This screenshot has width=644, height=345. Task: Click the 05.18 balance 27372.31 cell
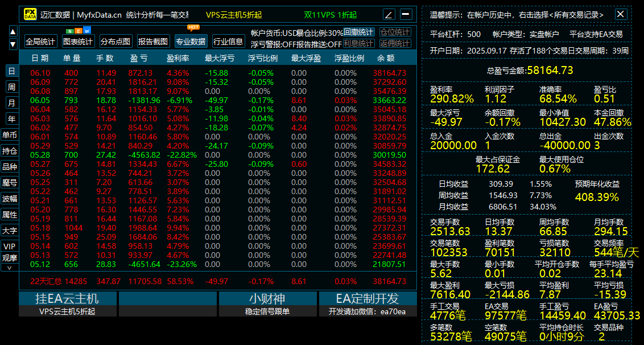[x=390, y=228]
